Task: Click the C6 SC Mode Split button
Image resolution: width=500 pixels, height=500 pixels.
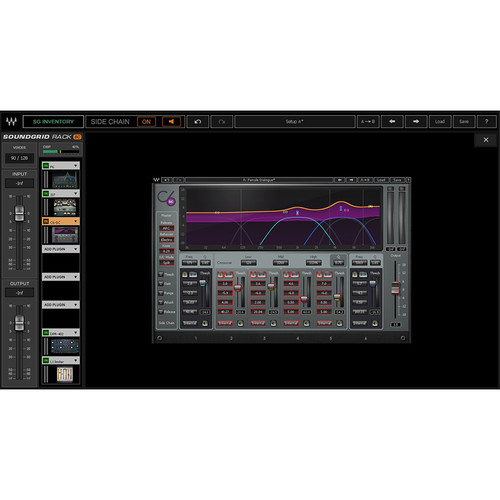Action: pyautogui.click(x=166, y=263)
